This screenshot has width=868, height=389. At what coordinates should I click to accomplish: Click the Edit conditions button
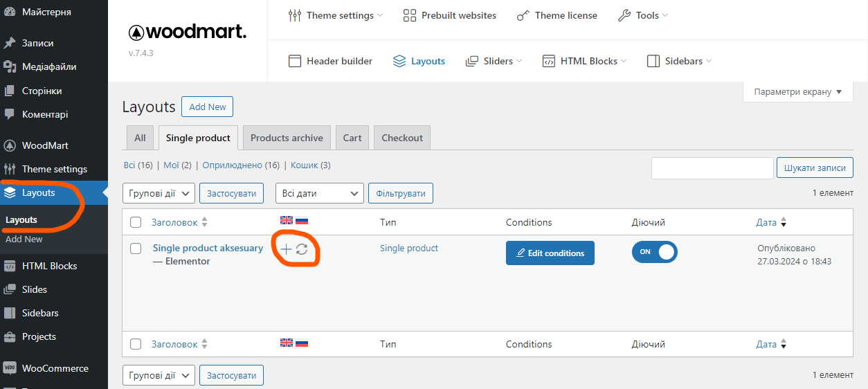tap(550, 253)
